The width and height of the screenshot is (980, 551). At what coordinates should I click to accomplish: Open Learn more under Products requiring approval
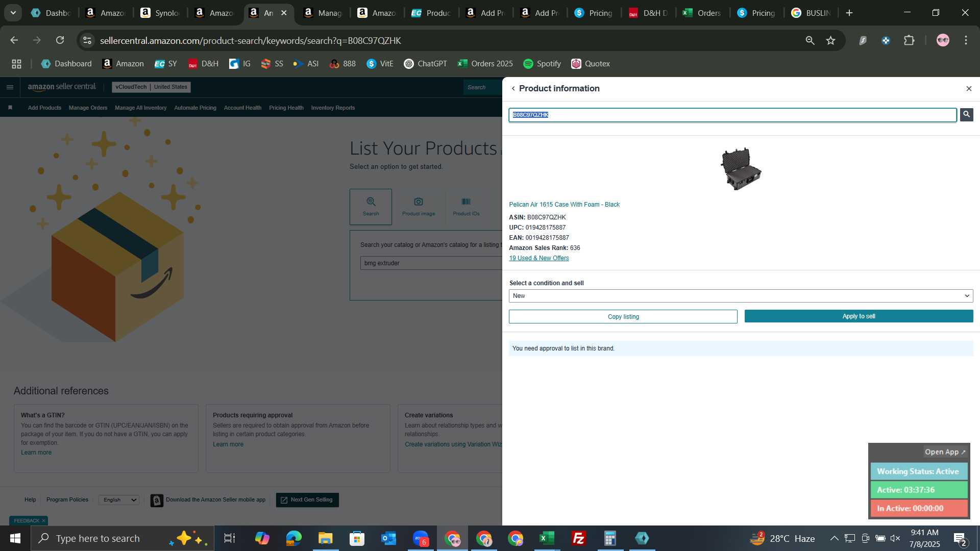point(228,444)
